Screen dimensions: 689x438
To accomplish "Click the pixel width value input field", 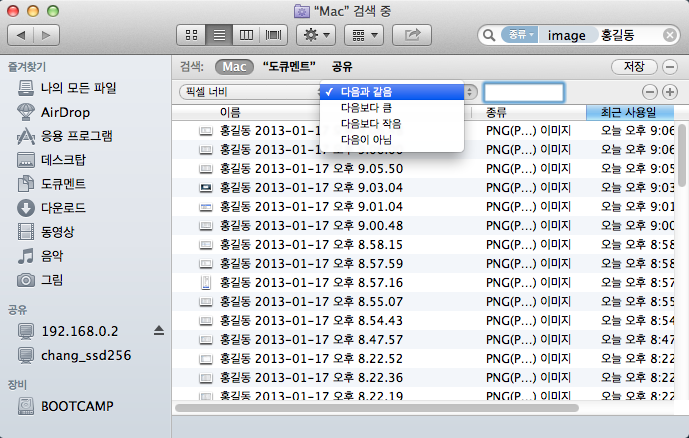I will 524,92.
